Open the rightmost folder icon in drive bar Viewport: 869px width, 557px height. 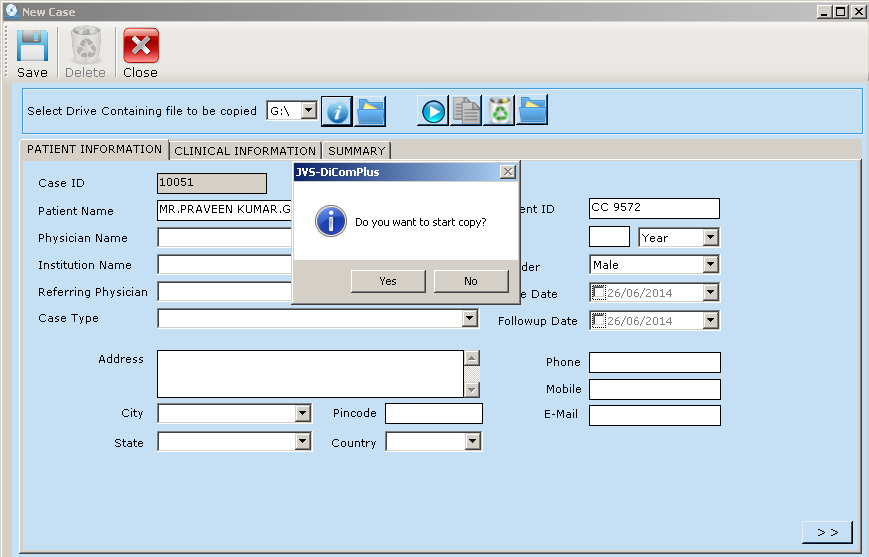[532, 111]
